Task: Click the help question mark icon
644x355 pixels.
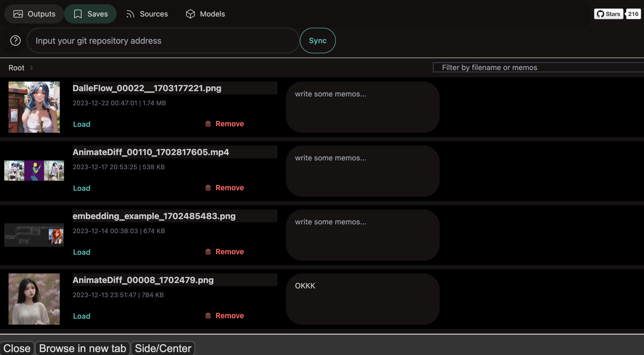Action: click(x=15, y=41)
